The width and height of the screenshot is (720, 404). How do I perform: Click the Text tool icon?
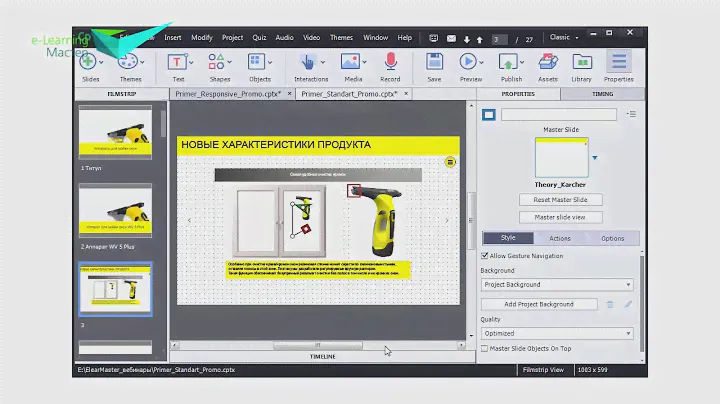point(178,64)
